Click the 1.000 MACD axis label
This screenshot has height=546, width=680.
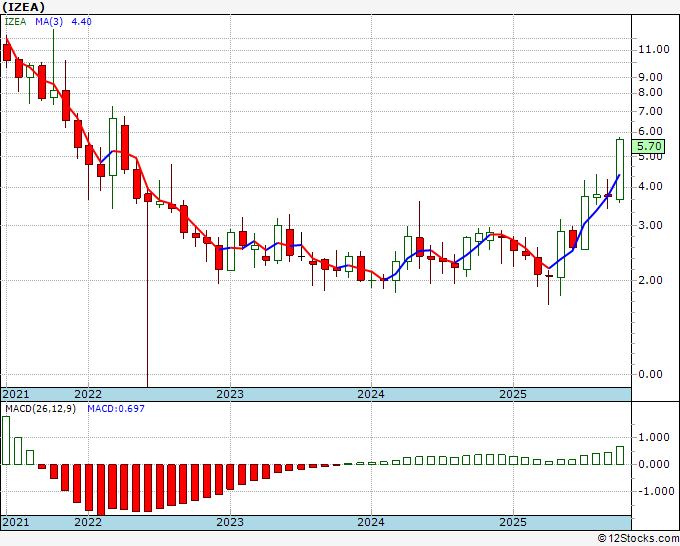coord(654,438)
